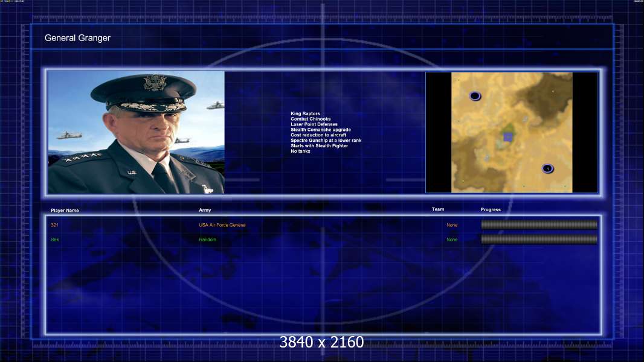
Task: Click team 'None' for player 321
Action: 452,225
